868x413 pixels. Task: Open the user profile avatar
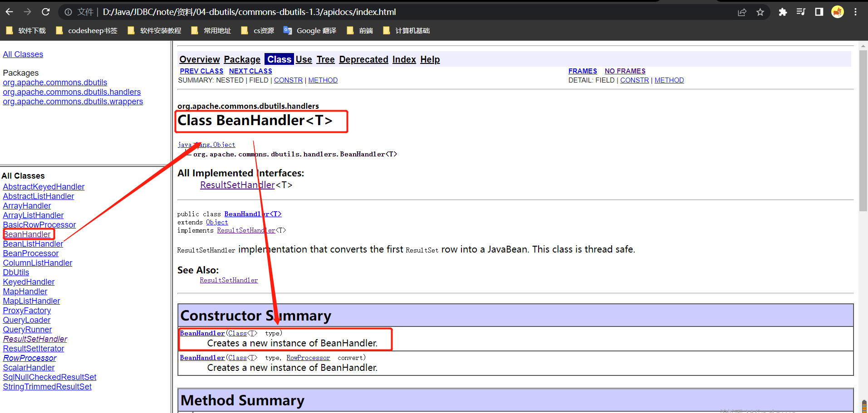pos(838,12)
